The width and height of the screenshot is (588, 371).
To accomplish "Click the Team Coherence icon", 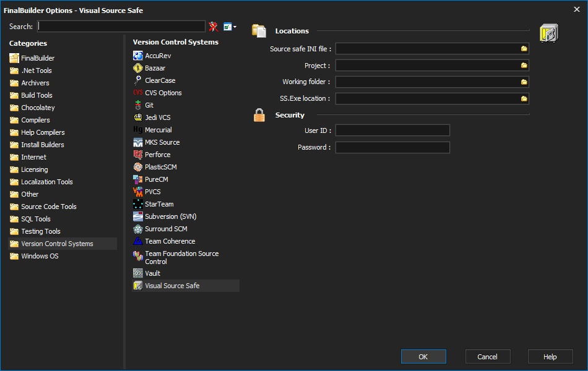I will pos(138,241).
